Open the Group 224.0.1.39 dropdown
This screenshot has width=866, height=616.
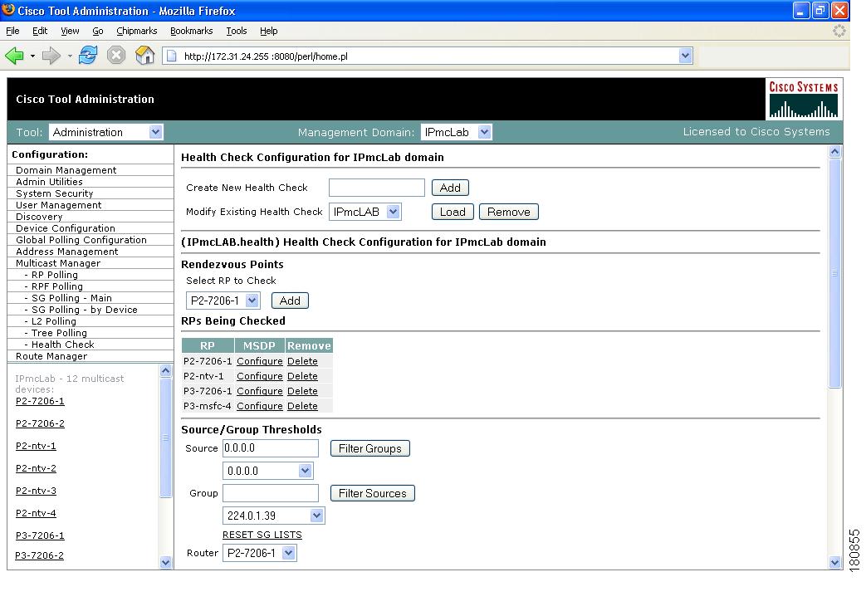(273, 516)
